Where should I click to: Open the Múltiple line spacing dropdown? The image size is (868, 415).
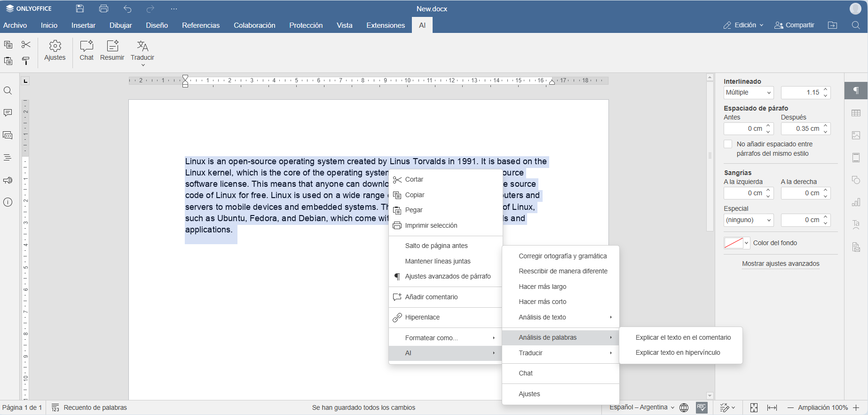pos(748,93)
